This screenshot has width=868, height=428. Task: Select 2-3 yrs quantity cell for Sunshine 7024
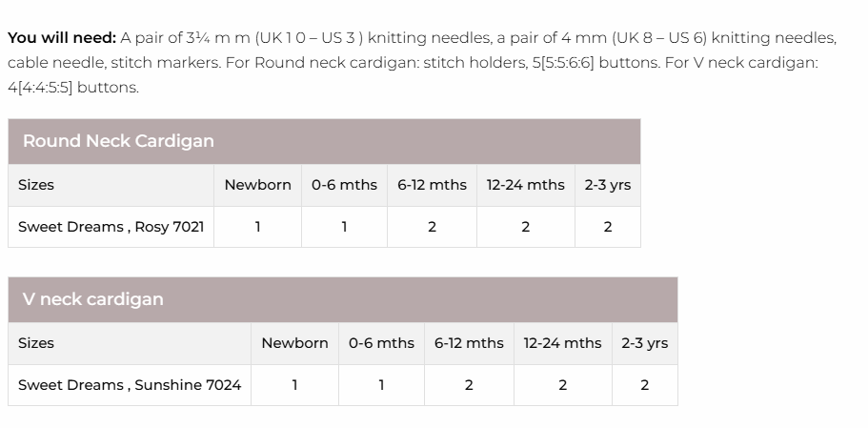click(x=644, y=385)
